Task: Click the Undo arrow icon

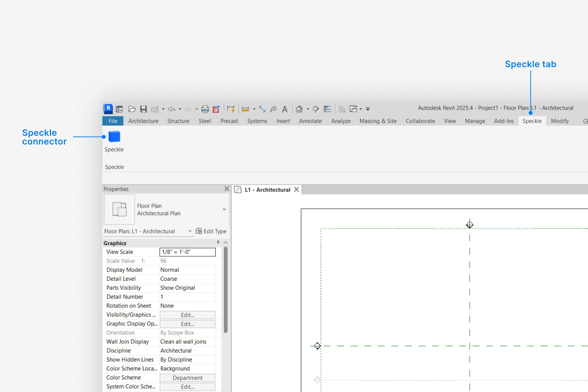Action: click(171, 109)
